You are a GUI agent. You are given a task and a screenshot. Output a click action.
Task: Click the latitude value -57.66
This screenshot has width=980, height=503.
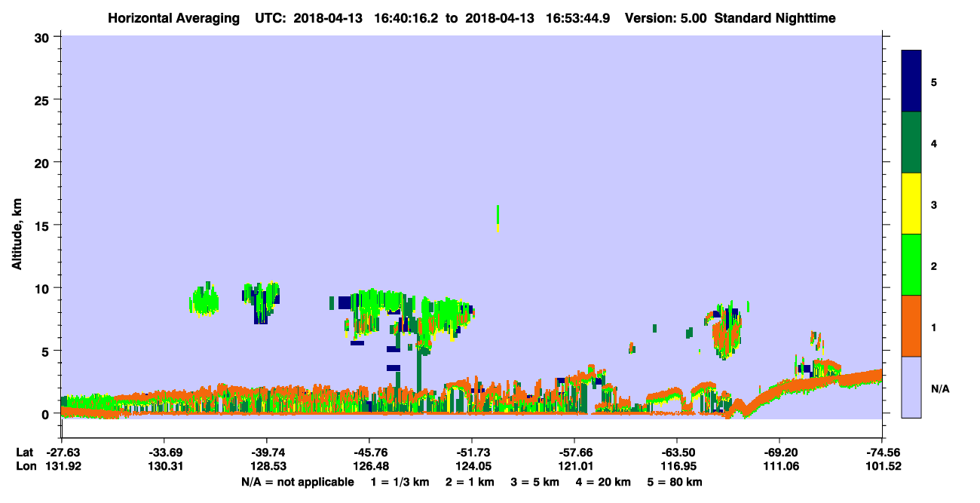coord(574,452)
